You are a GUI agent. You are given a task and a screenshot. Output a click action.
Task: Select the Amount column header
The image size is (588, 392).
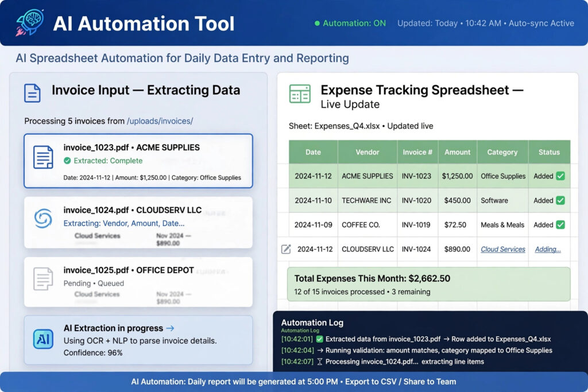coord(458,152)
